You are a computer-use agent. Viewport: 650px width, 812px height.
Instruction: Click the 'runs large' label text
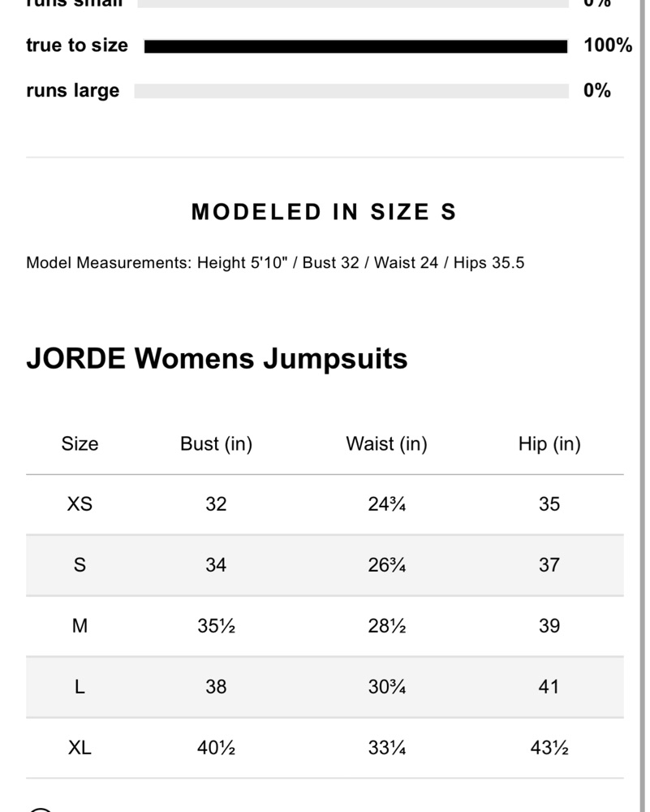click(x=73, y=91)
